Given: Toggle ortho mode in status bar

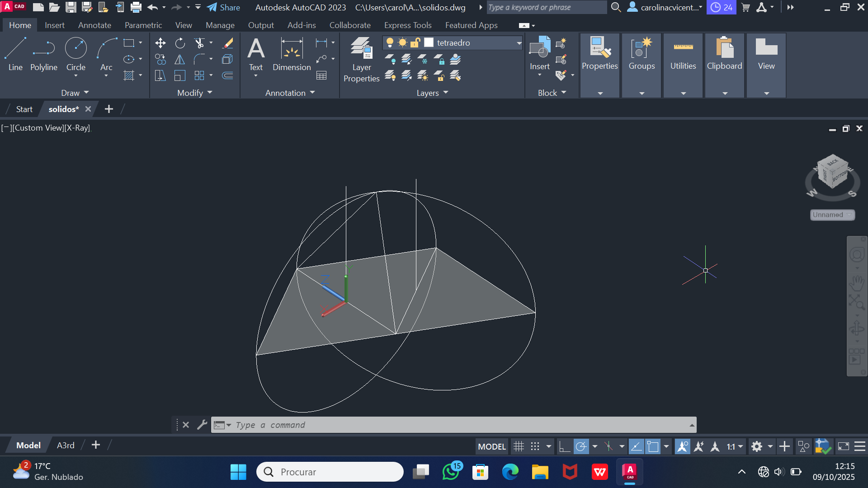Looking at the screenshot, I should 564,446.
